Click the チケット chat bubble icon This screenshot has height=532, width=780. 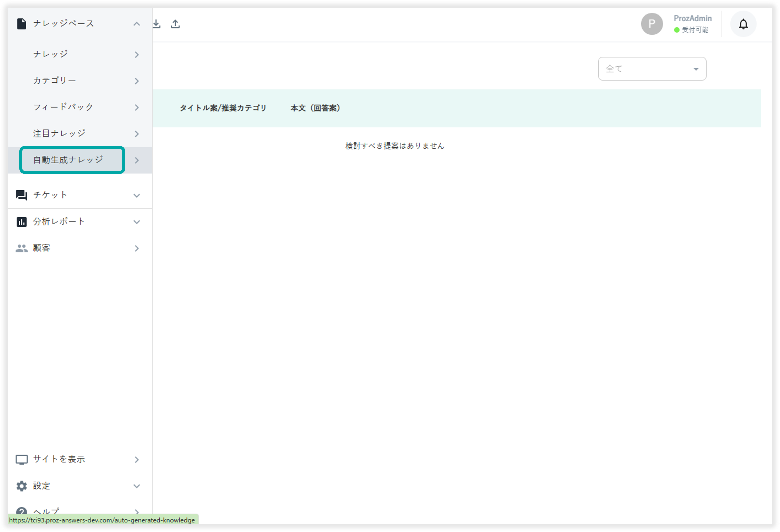(x=21, y=195)
